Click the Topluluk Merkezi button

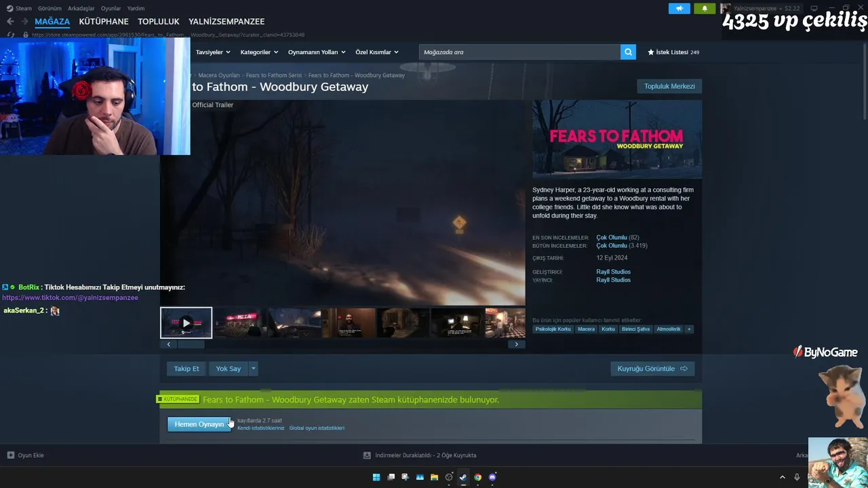pos(669,86)
